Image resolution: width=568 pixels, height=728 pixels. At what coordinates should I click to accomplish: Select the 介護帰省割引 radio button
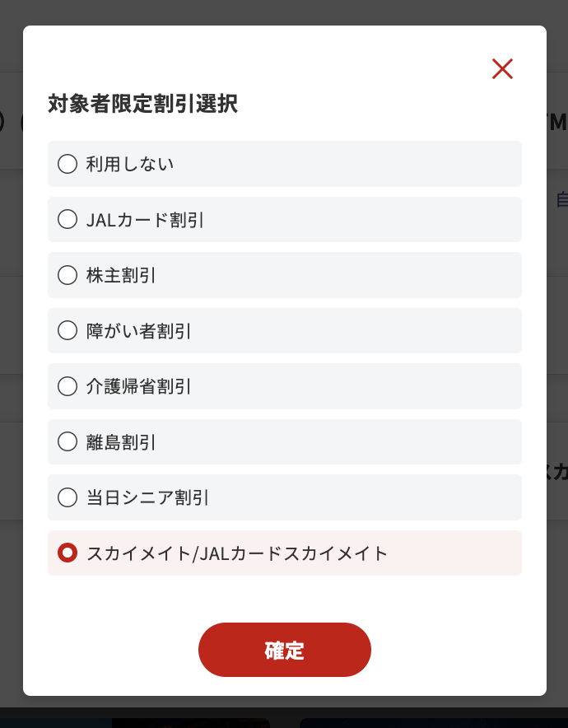pyautogui.click(x=68, y=386)
